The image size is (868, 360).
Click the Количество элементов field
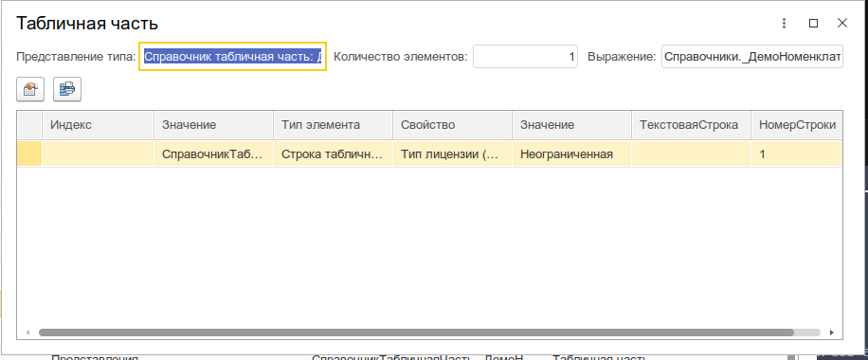tap(525, 57)
